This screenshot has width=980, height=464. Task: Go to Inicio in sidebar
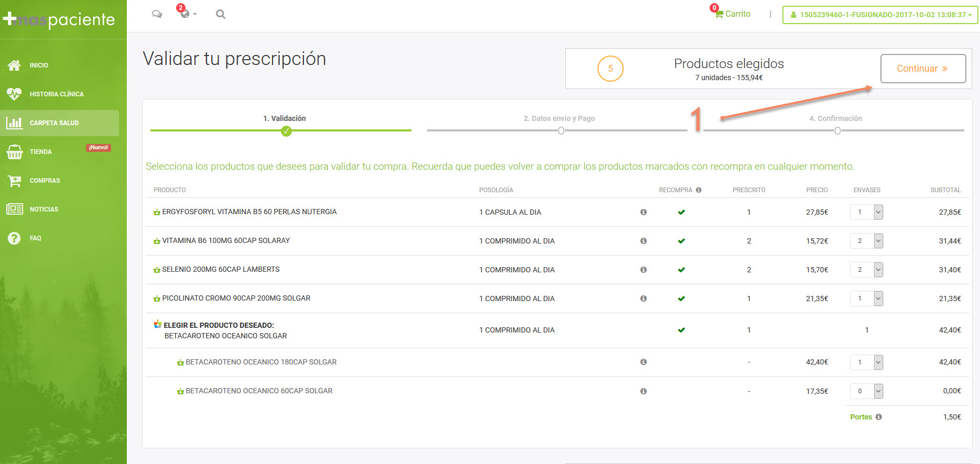(x=39, y=65)
